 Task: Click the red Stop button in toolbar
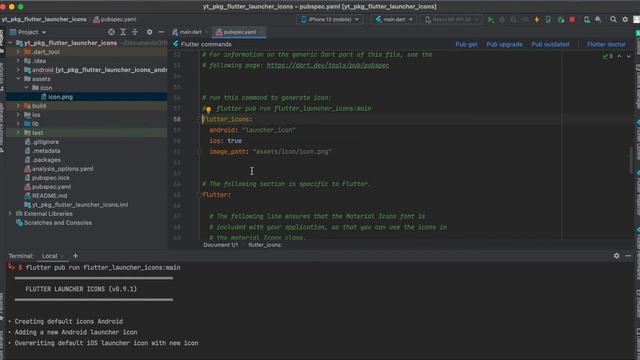pyautogui.click(x=572, y=20)
